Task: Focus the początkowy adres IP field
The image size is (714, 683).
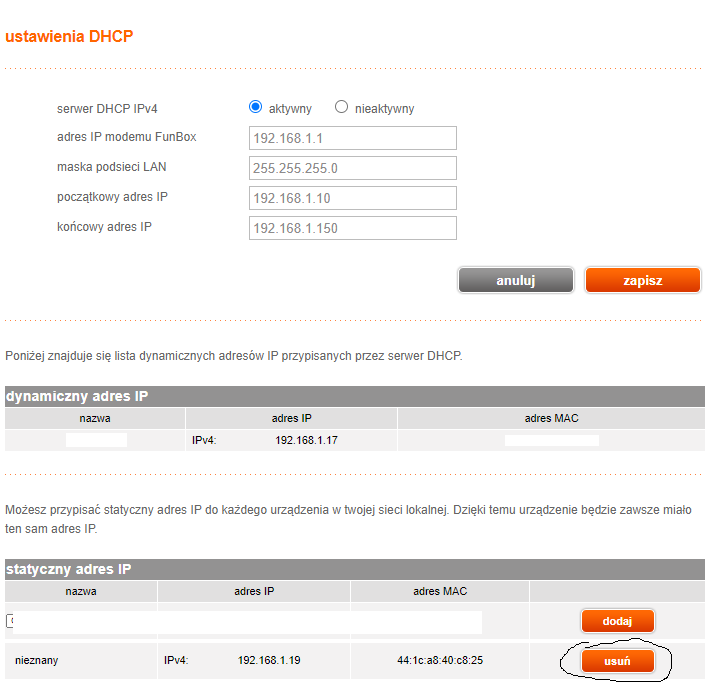Action: pos(352,198)
